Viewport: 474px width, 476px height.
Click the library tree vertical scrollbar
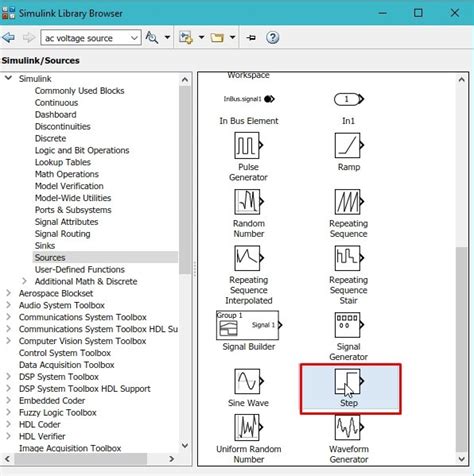point(185,180)
